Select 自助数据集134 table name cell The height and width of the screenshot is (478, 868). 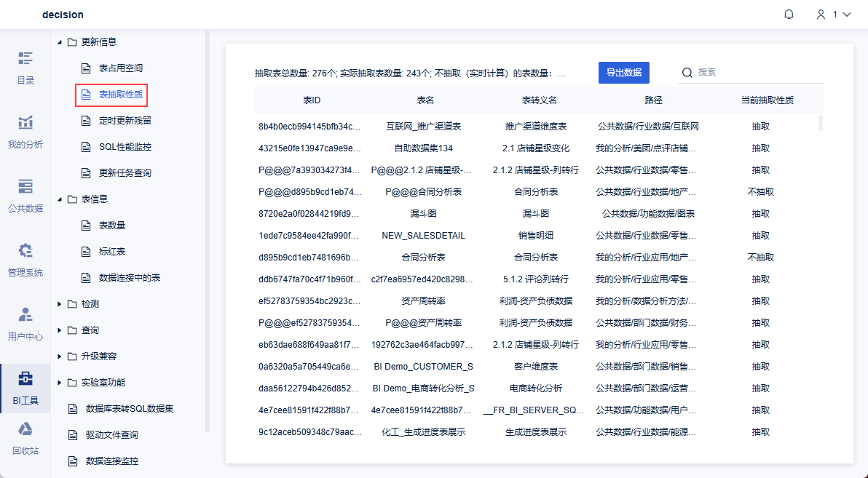[424, 148]
